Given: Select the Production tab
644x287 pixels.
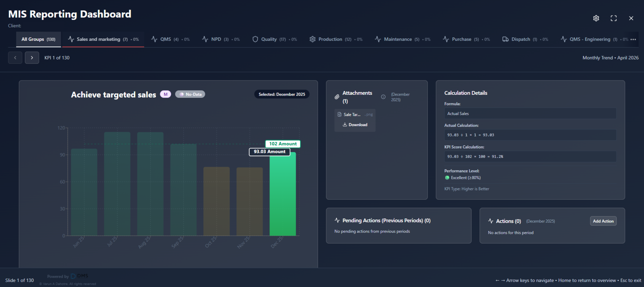Looking at the screenshot, I should [x=336, y=39].
